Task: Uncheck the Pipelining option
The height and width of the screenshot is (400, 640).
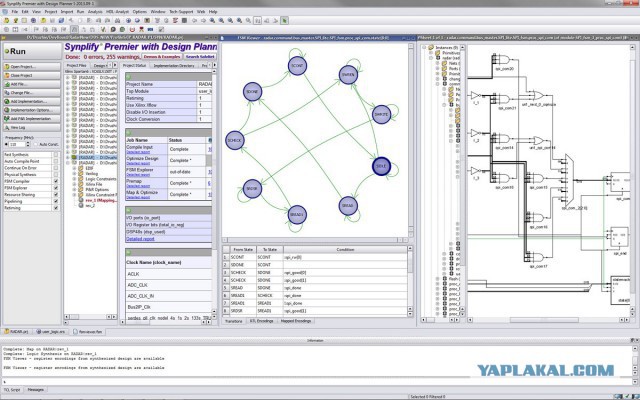Action: [56, 201]
